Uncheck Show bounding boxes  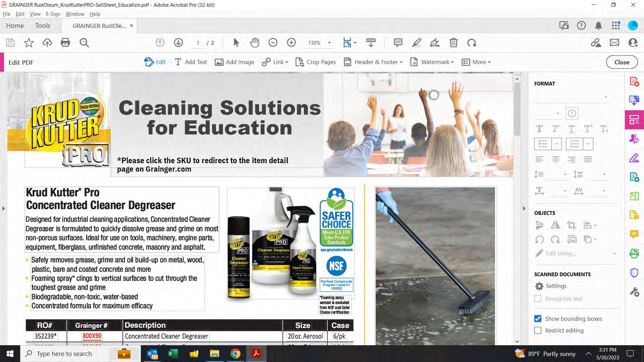[x=538, y=319]
